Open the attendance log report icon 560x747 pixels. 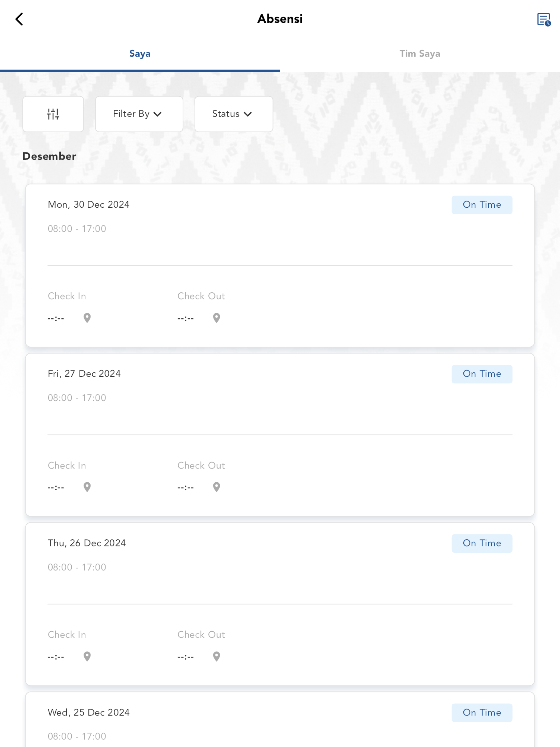click(544, 19)
